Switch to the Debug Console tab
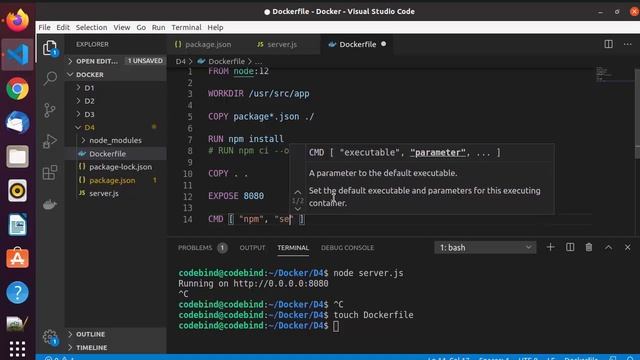This screenshot has width=640, height=360. (347, 248)
